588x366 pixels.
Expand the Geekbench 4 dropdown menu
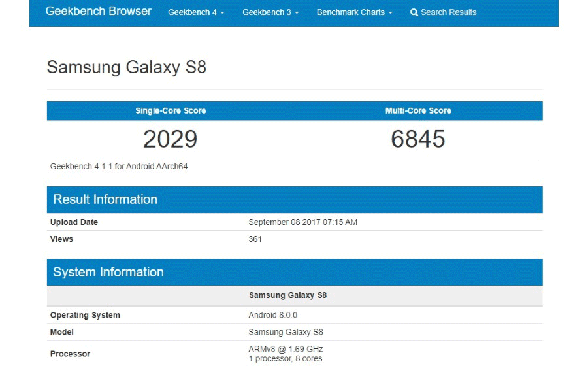coord(196,12)
